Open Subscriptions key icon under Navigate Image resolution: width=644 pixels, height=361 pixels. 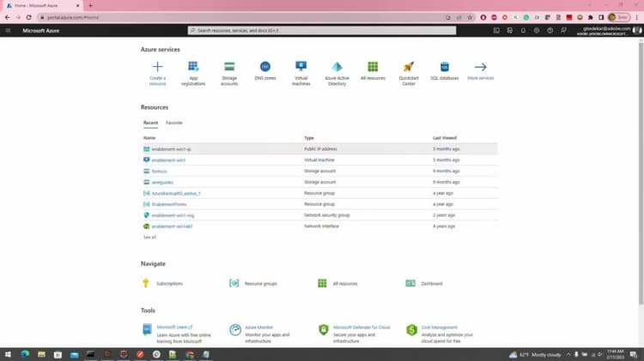tap(145, 283)
